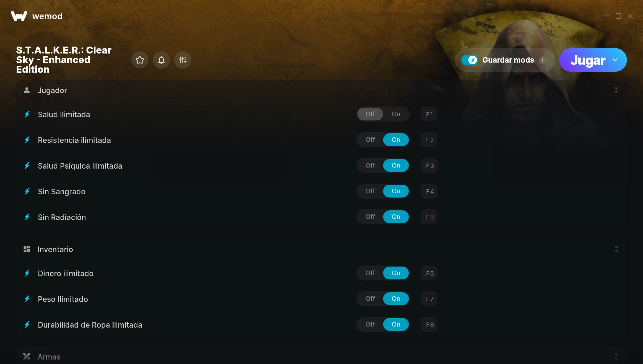Turn off Resistencia ilimitada
Viewport: 643px width, 364px height.
point(370,140)
